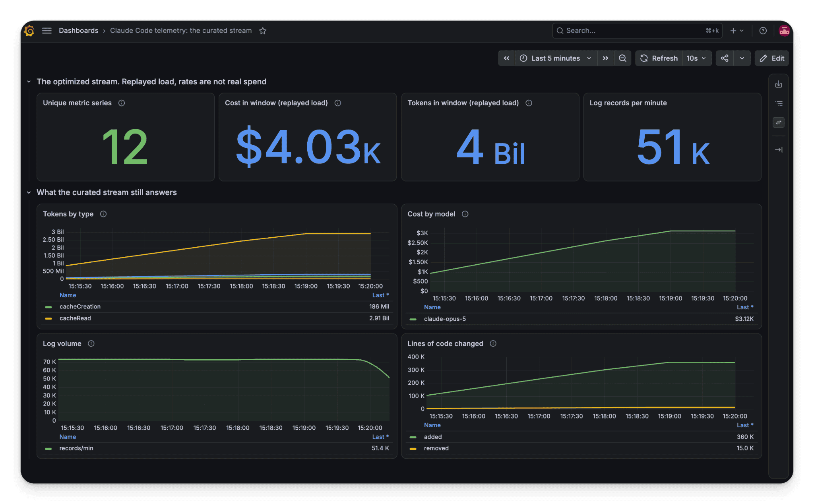
Task: Show info tooltip for Log volume
Action: [91, 343]
